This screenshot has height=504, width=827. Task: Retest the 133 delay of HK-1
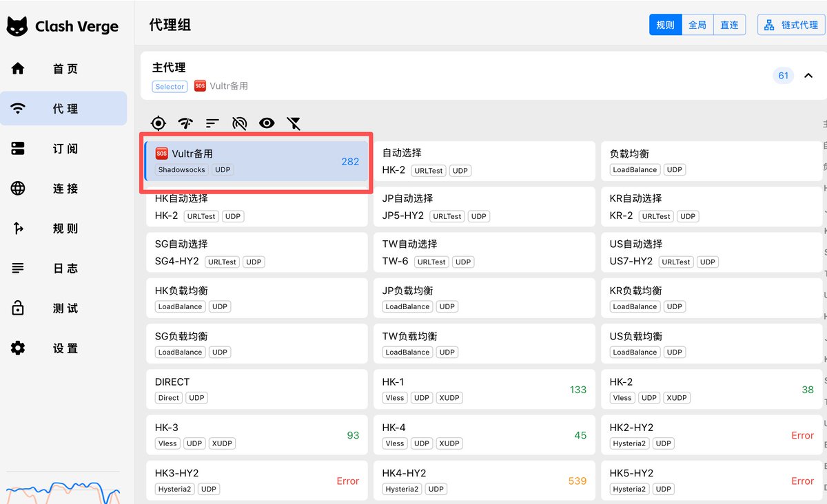point(578,390)
